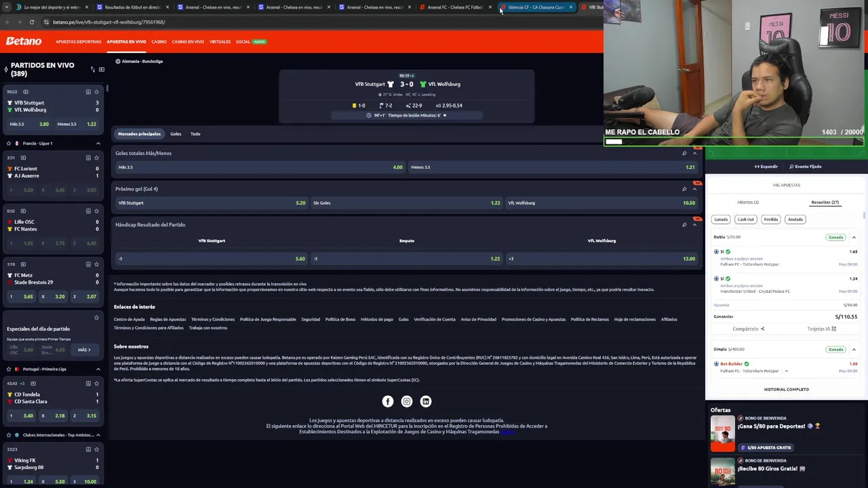Collapse the Goles totales Más/Menos section
Screen dimensions: 868x488
coord(694,153)
